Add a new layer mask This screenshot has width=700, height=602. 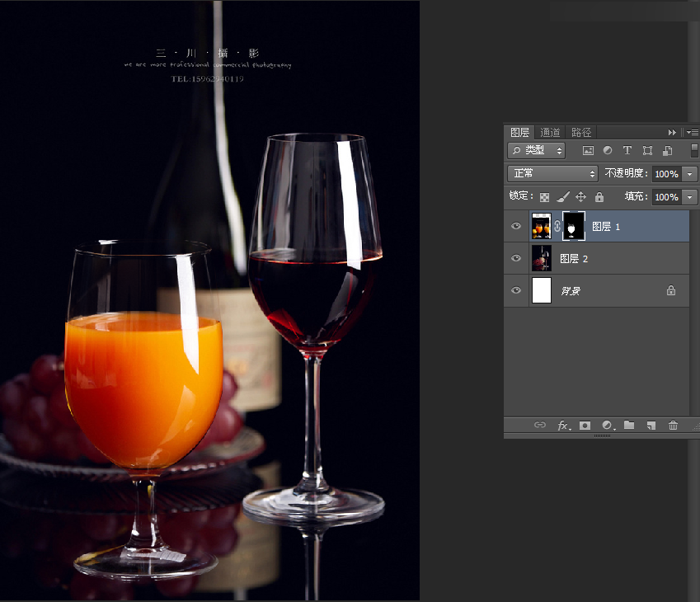coord(585,426)
